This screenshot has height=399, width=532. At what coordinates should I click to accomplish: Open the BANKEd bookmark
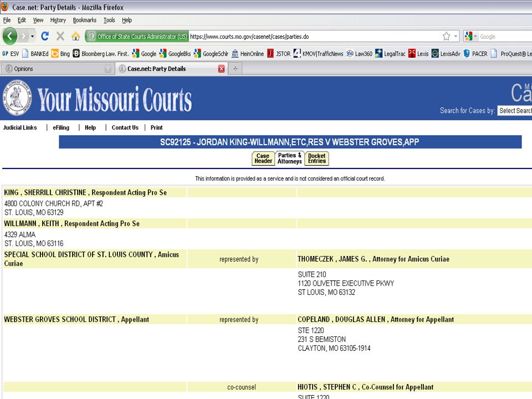pos(35,54)
